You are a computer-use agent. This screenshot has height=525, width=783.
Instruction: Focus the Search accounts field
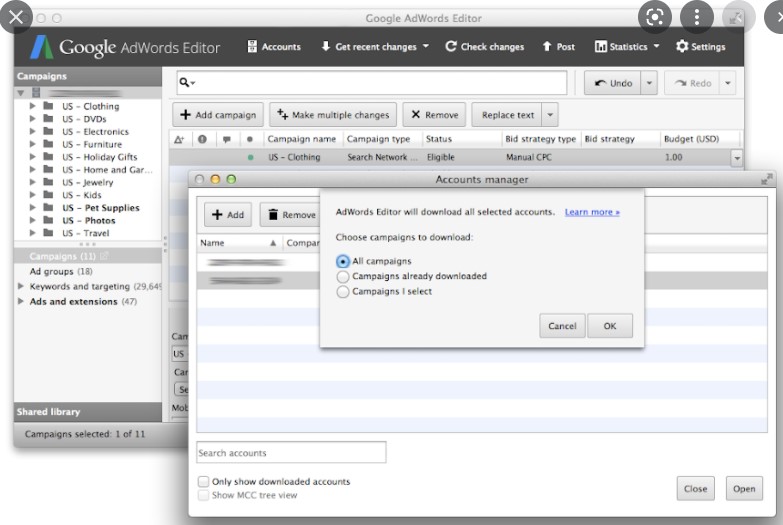291,453
